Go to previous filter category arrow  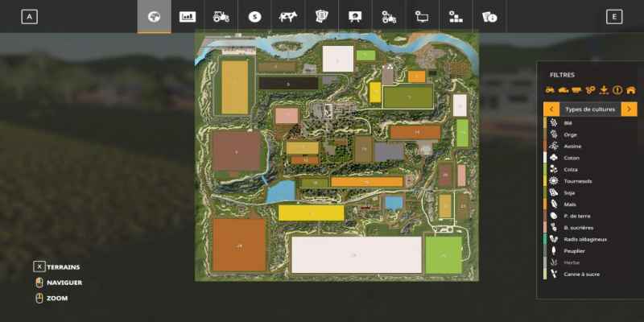(551, 109)
